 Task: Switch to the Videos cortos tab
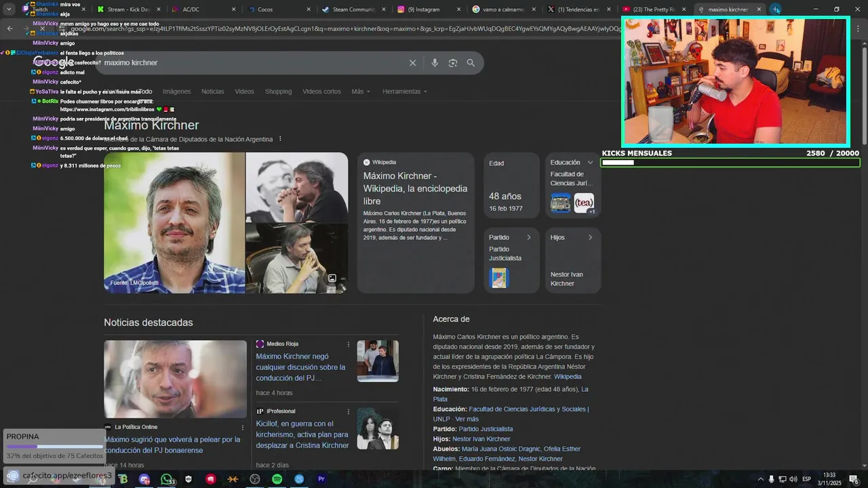pyautogui.click(x=321, y=91)
